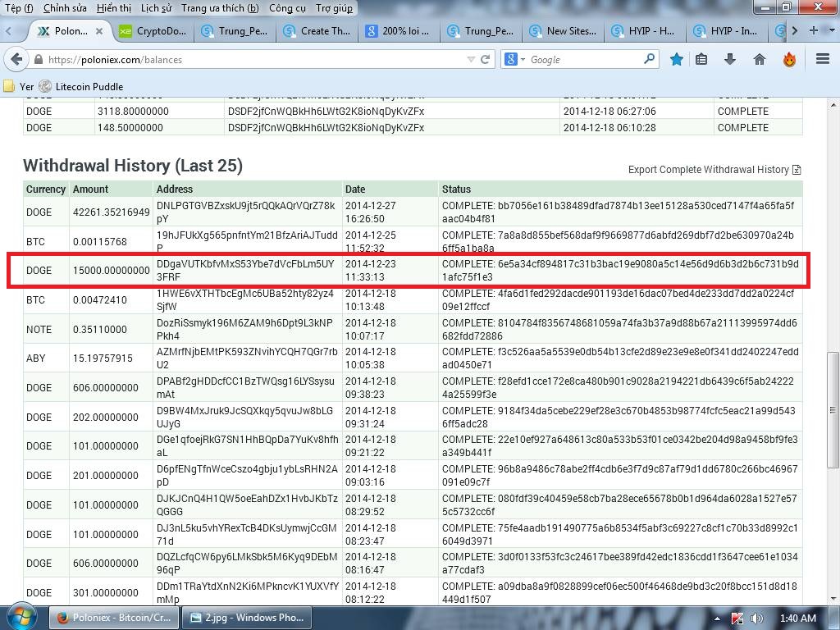Reload the Poloniex balances page
840x630 pixels.
coord(486,59)
